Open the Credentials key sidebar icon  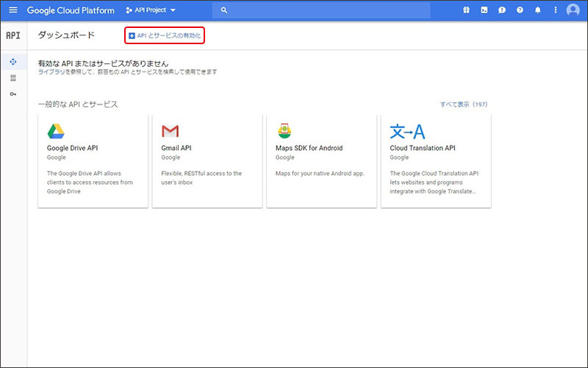tap(13, 94)
